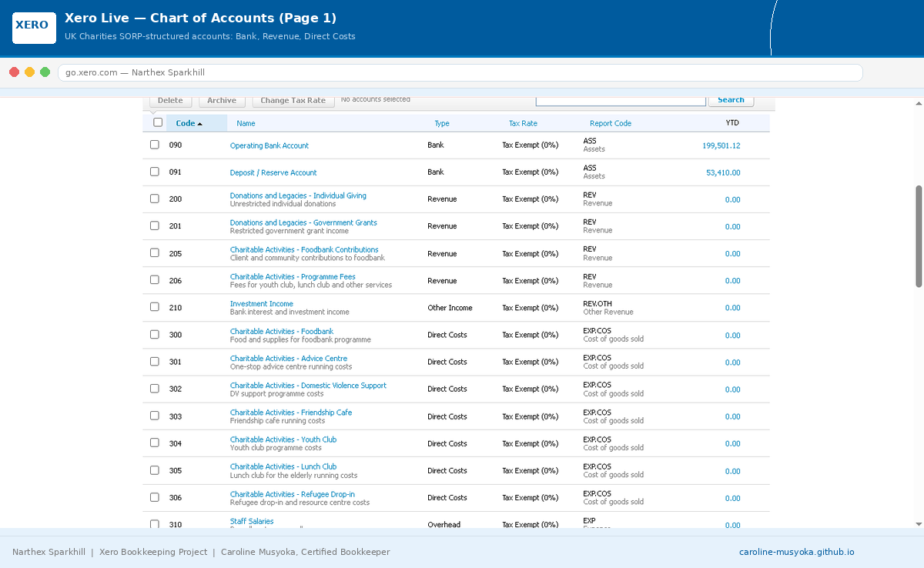Click into the account search field
Screen dimensions: 924x568
(621, 100)
